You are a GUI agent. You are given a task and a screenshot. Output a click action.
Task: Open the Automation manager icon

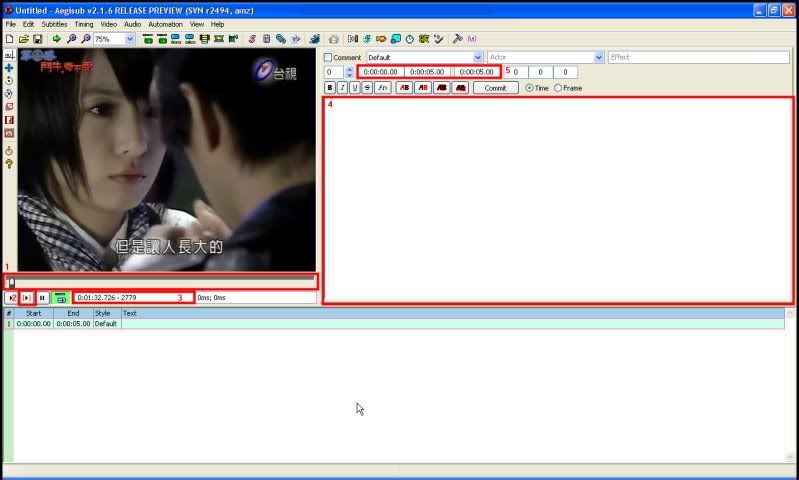[x=314, y=39]
